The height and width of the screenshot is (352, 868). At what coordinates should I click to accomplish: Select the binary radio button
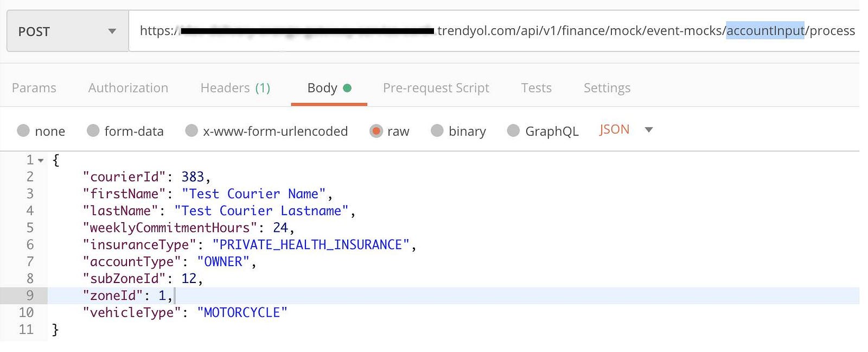click(x=437, y=131)
